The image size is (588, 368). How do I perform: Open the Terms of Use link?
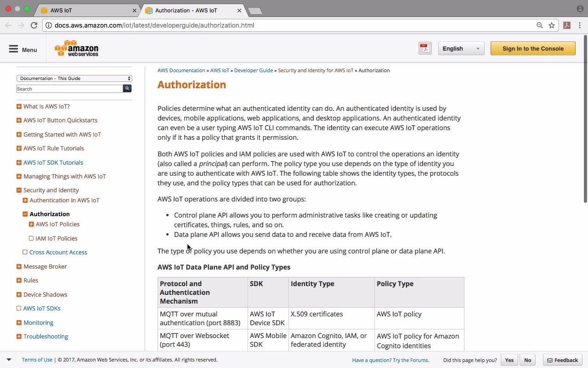tap(37, 360)
